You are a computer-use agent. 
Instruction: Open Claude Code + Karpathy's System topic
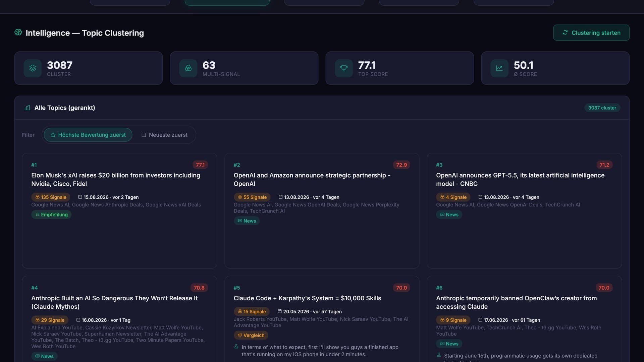[x=308, y=298]
